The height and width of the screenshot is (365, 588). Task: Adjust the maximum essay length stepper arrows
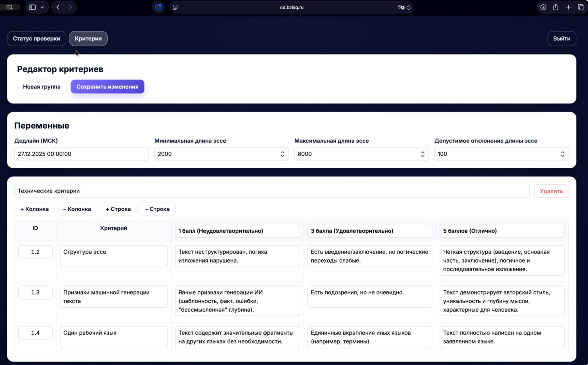(423, 154)
